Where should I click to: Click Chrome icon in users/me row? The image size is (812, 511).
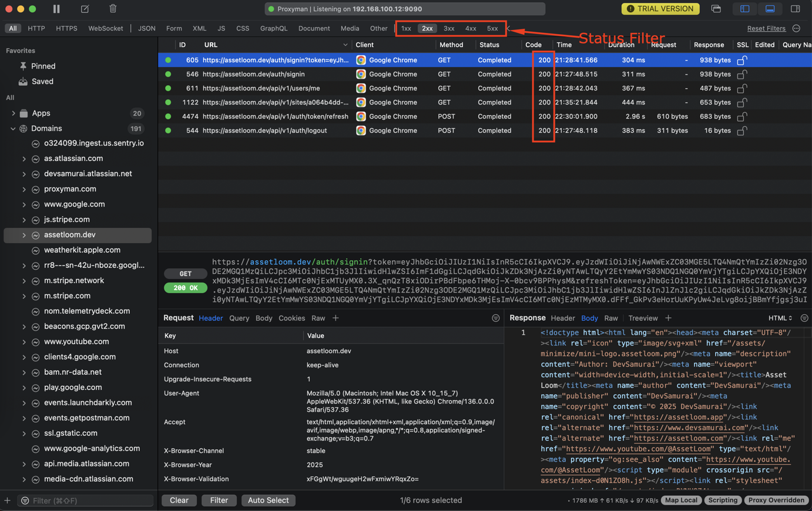coord(361,88)
